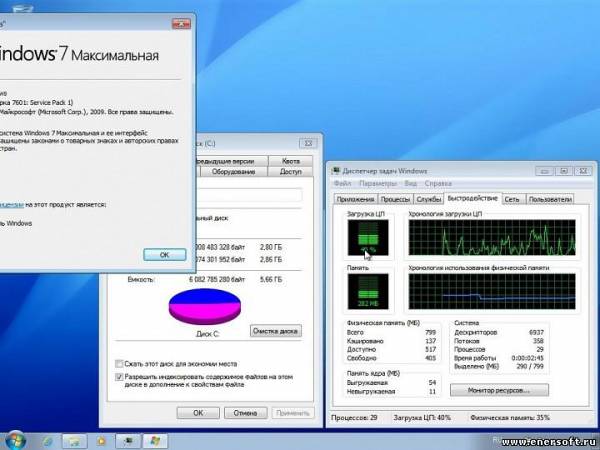The width and height of the screenshot is (600, 450).
Task: Click the 'Кэшировано' memory row
Action: coord(391,341)
